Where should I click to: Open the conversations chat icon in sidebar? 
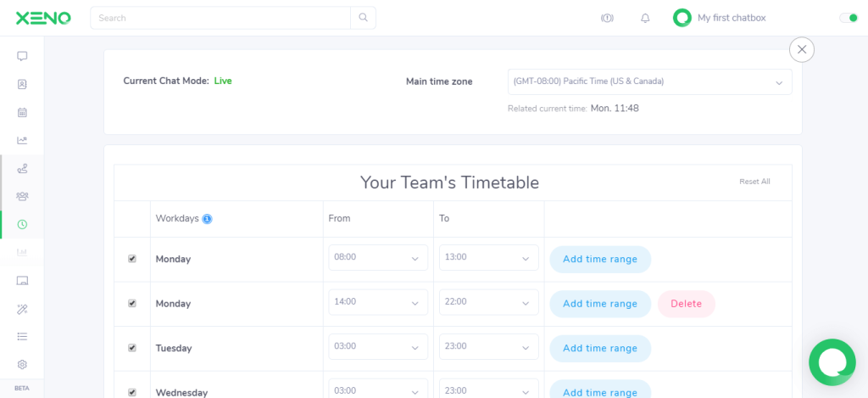(22, 56)
